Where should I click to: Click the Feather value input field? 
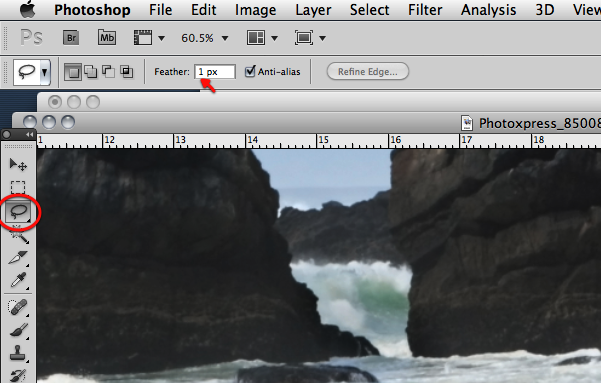point(215,72)
